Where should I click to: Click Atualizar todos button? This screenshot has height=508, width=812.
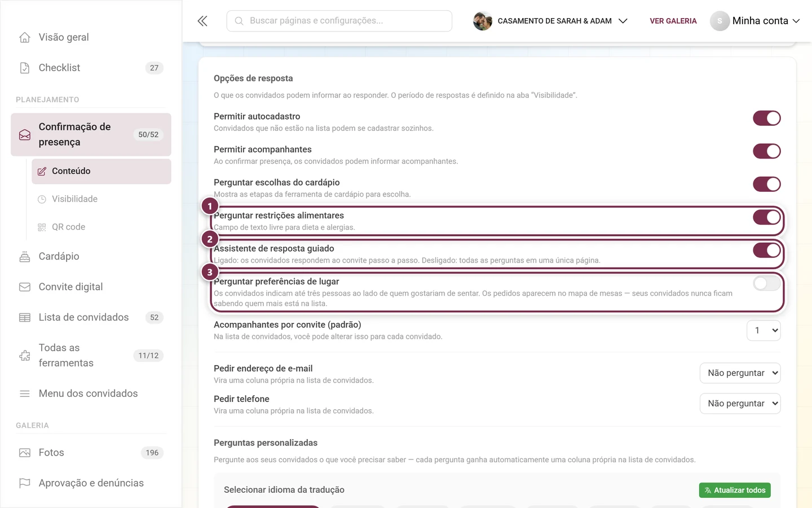tap(735, 491)
